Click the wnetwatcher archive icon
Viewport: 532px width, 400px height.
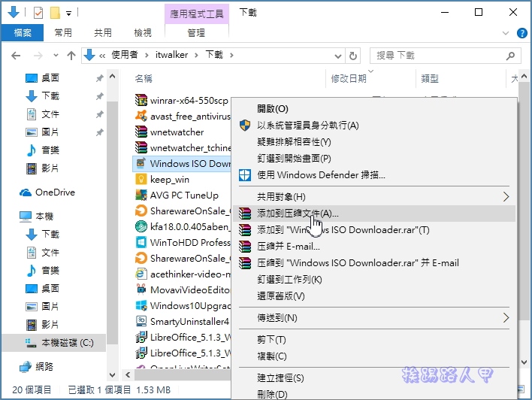tap(141, 132)
